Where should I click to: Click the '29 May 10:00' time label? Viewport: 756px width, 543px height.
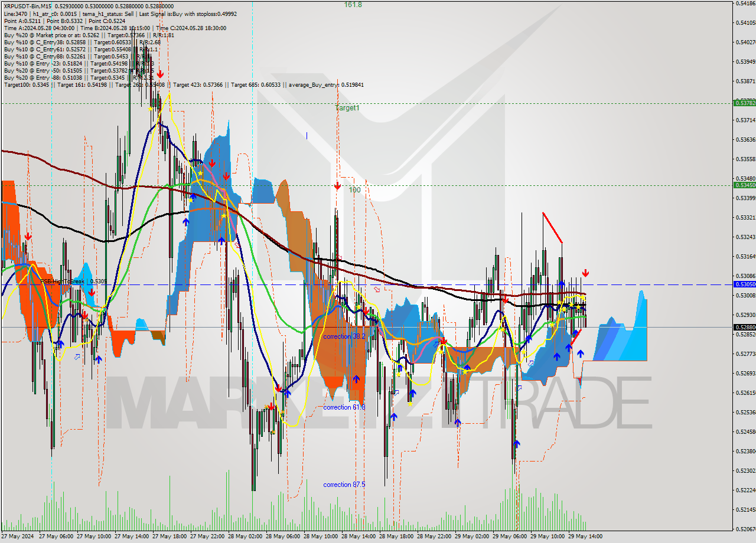pos(548,537)
